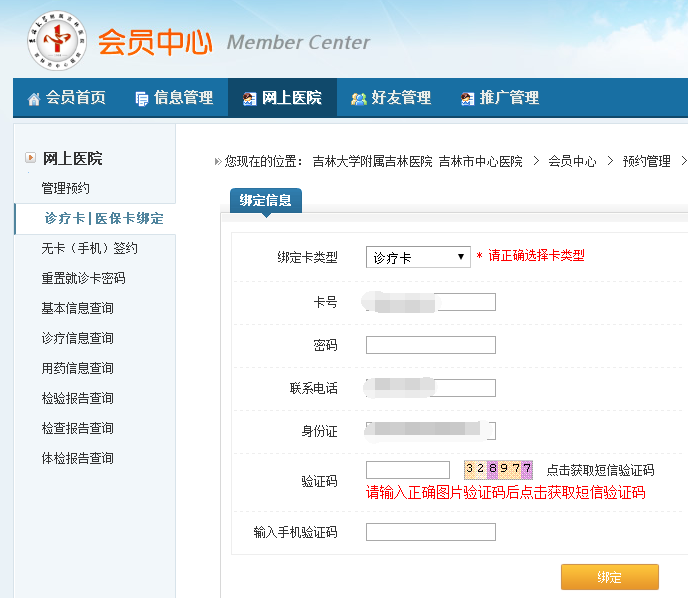
Task: Click the people icon beside 好友管理
Action: point(358,98)
